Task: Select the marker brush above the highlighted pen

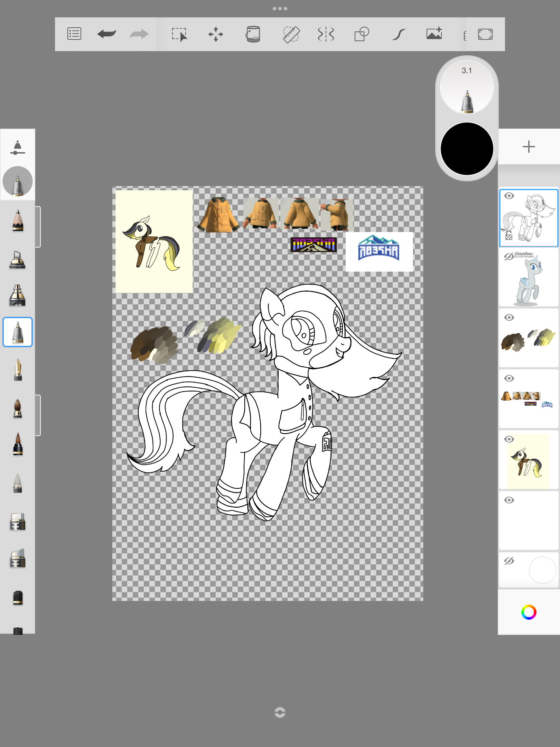Action: 17,295
